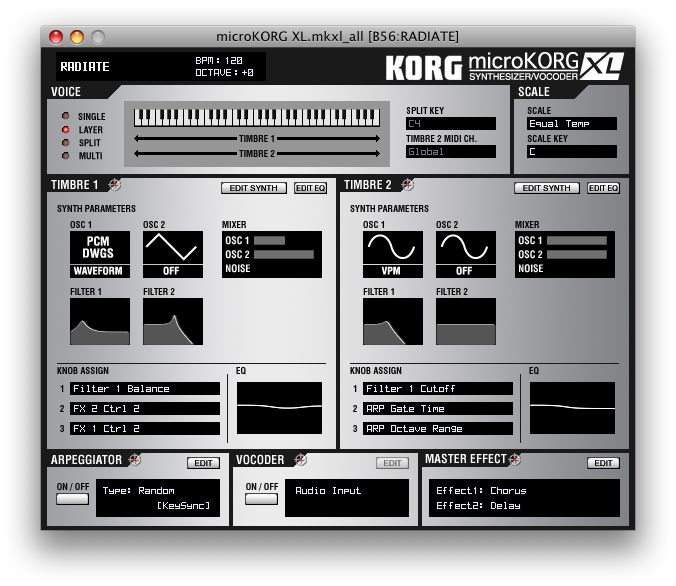This screenshot has width=676, height=586.
Task: Open the Split Key C4 field
Action: (x=451, y=124)
